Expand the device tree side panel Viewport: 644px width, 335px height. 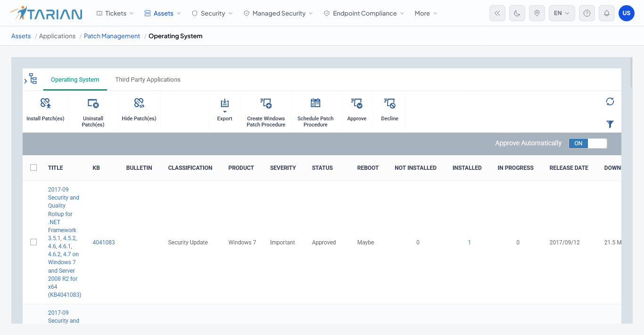(x=31, y=79)
